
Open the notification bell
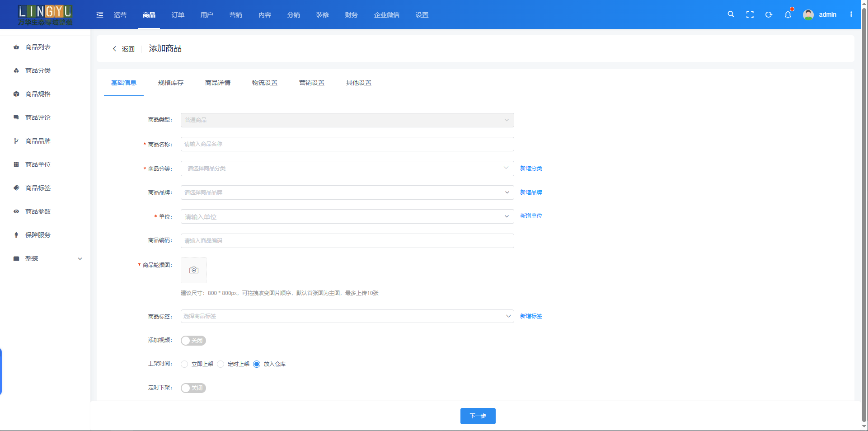788,14
